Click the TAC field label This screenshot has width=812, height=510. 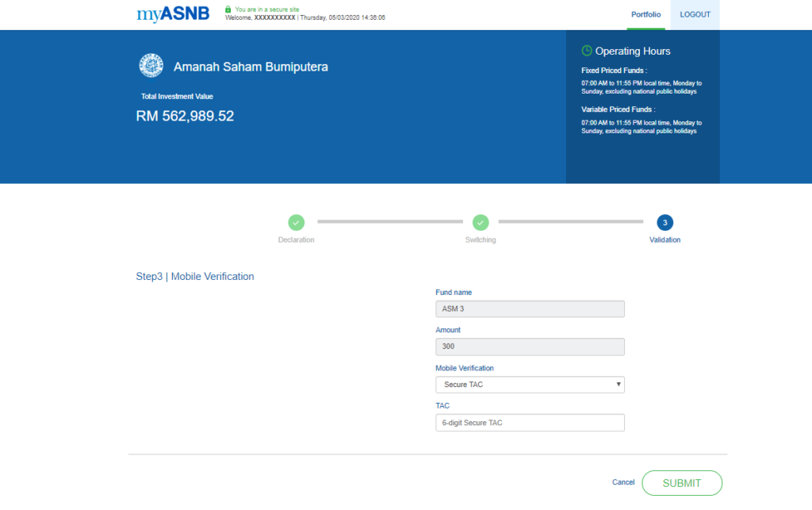coord(442,406)
